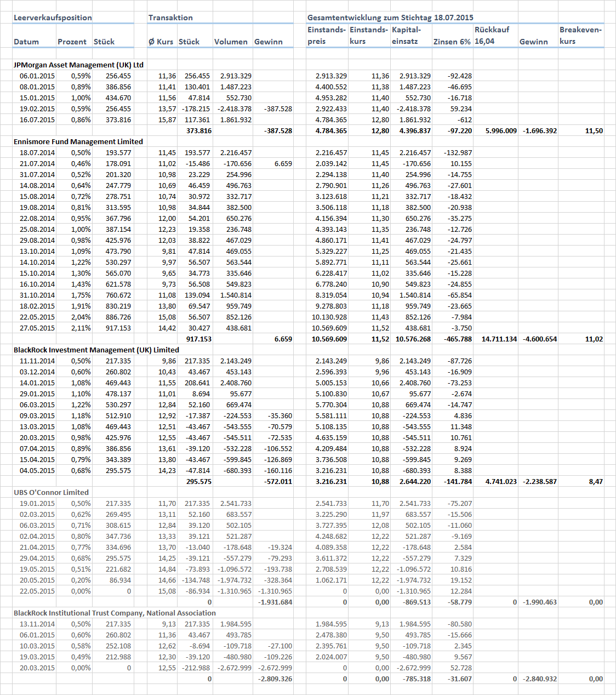
Task: Click the date cell 18.02.2015
Action: tap(37, 306)
